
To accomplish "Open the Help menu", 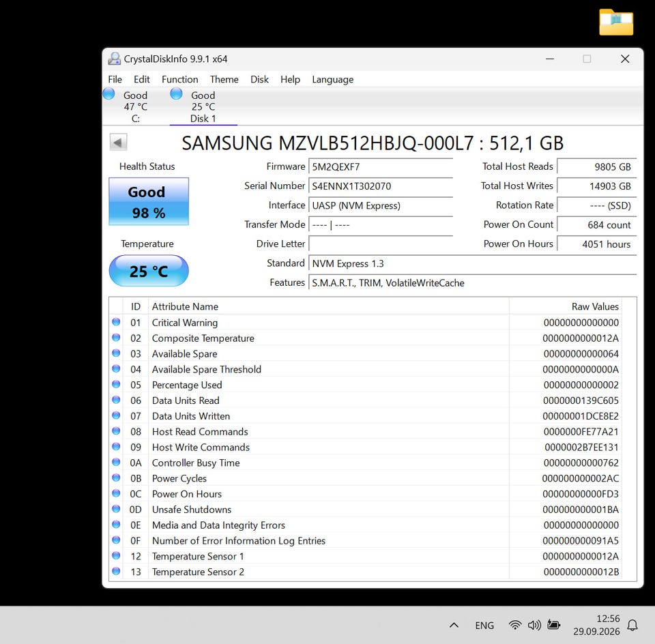I will click(291, 79).
